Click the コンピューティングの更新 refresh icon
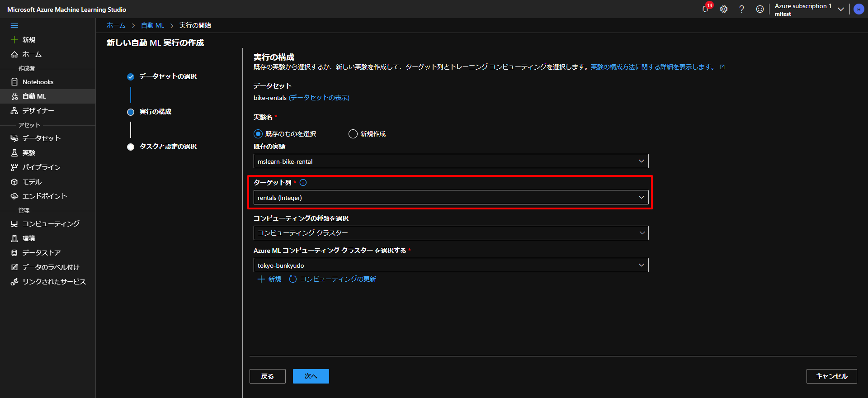This screenshot has width=868, height=398. pos(293,279)
